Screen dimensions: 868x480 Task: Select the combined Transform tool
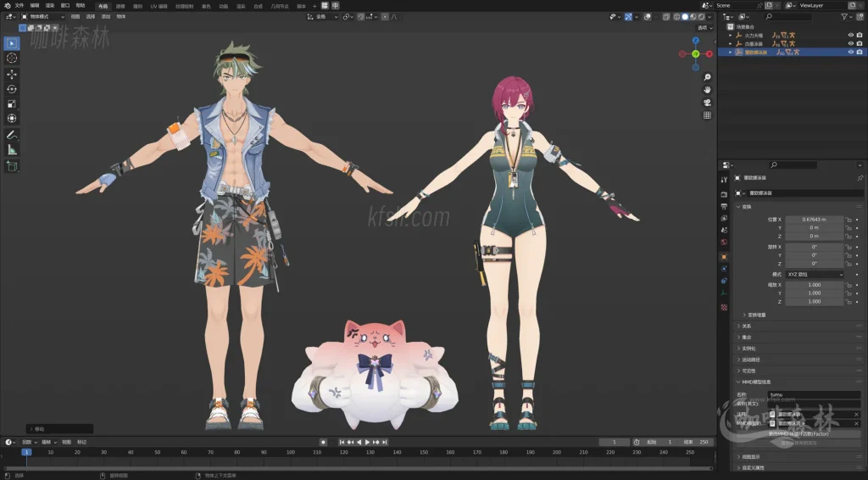12,119
